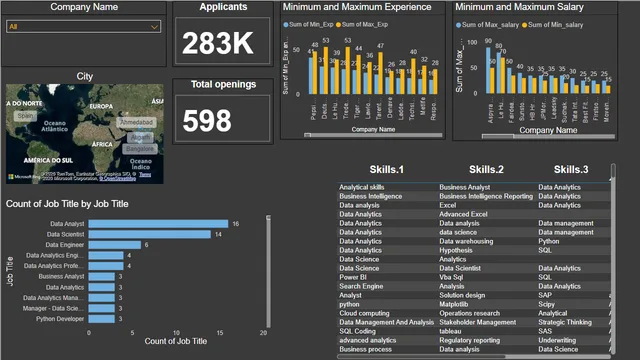This screenshot has width=640, height=360.
Task: Select the Pepsi blue bar labeled 41
Action: (311, 76)
